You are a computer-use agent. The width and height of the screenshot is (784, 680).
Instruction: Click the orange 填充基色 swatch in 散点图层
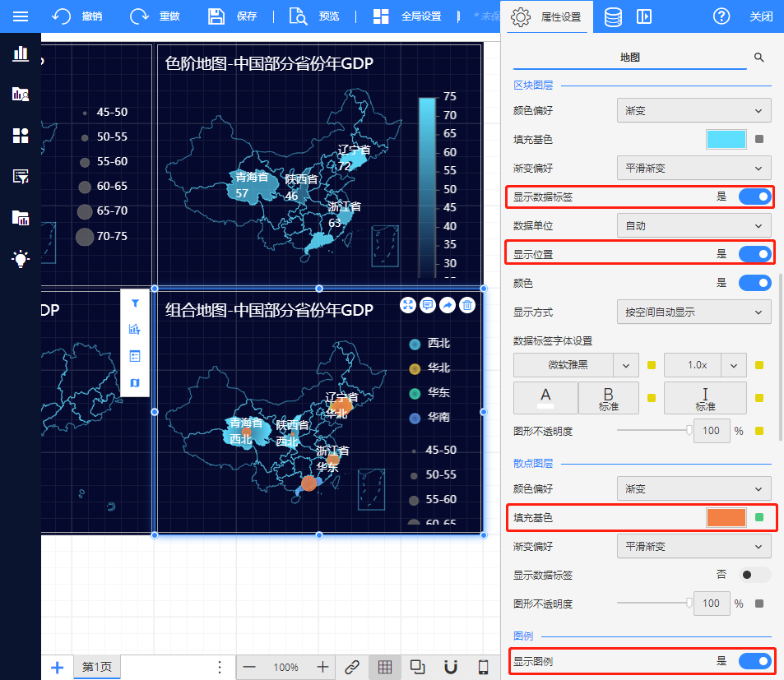[x=726, y=517]
